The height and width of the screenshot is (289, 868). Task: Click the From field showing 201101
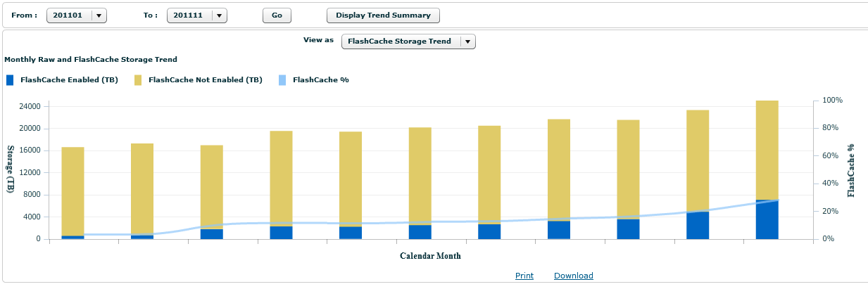click(69, 15)
